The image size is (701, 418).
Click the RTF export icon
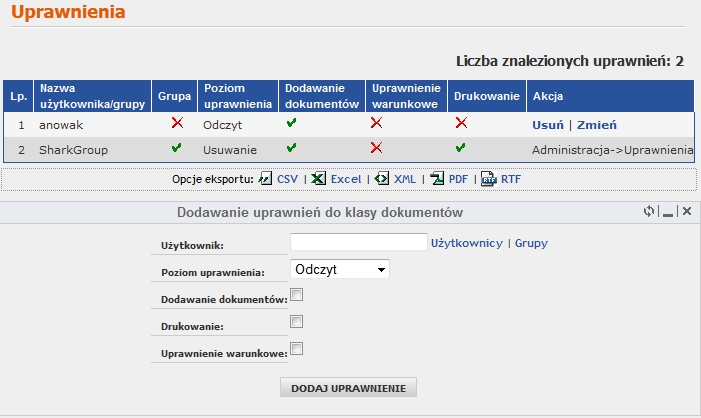click(x=488, y=179)
